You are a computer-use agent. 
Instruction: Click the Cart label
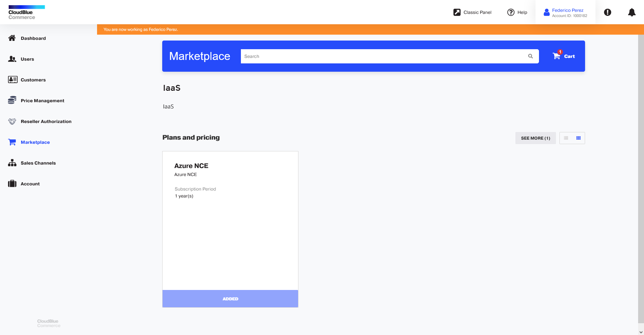coord(569,56)
